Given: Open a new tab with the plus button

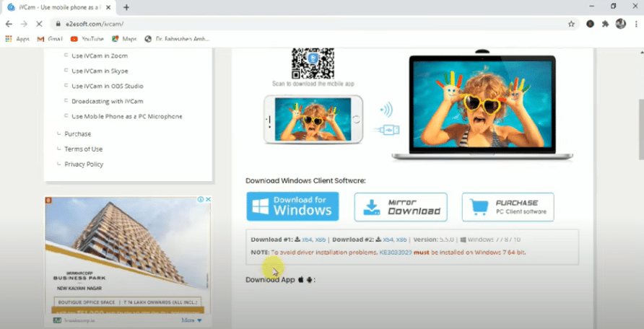Looking at the screenshot, I should click(x=126, y=7).
